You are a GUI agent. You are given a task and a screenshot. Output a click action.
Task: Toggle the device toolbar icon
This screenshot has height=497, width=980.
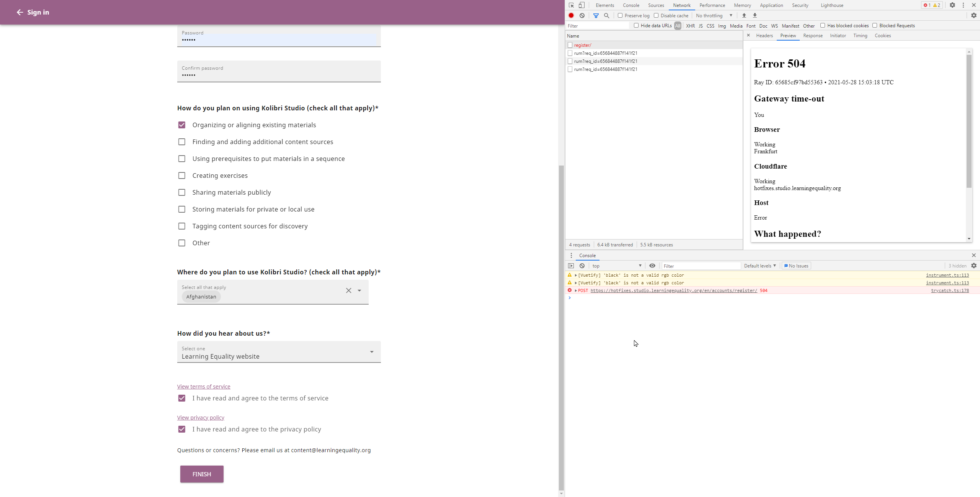pyautogui.click(x=581, y=5)
